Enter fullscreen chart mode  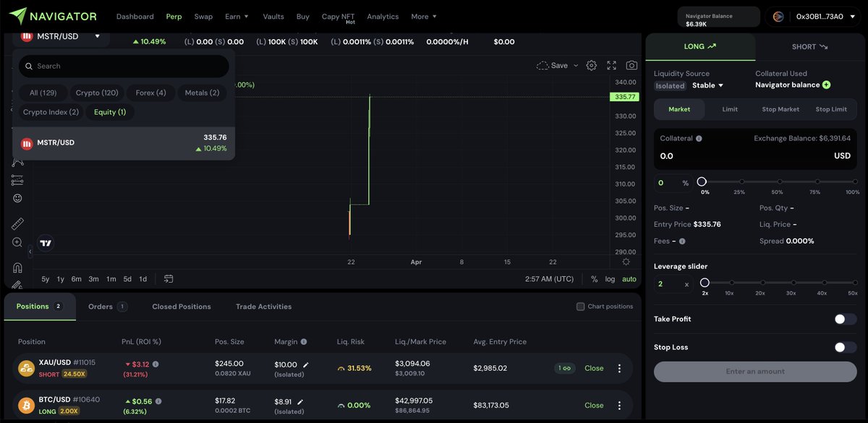(611, 64)
